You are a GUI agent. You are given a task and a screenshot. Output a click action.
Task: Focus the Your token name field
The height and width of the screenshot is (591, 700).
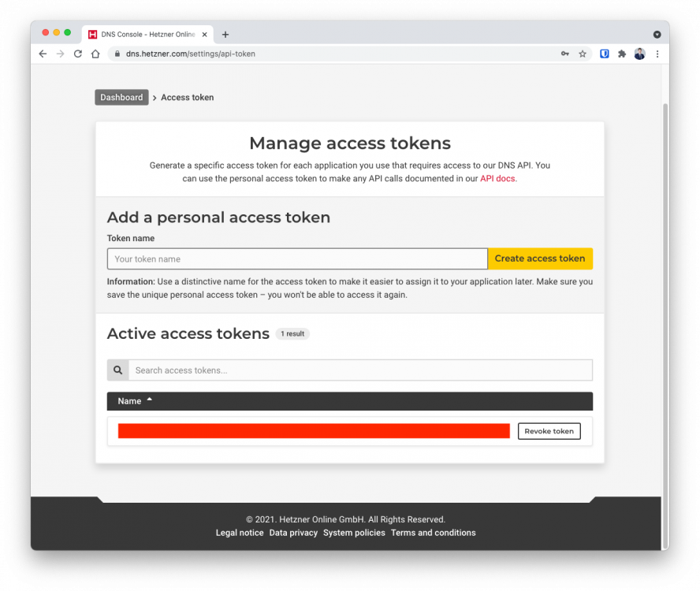click(297, 259)
